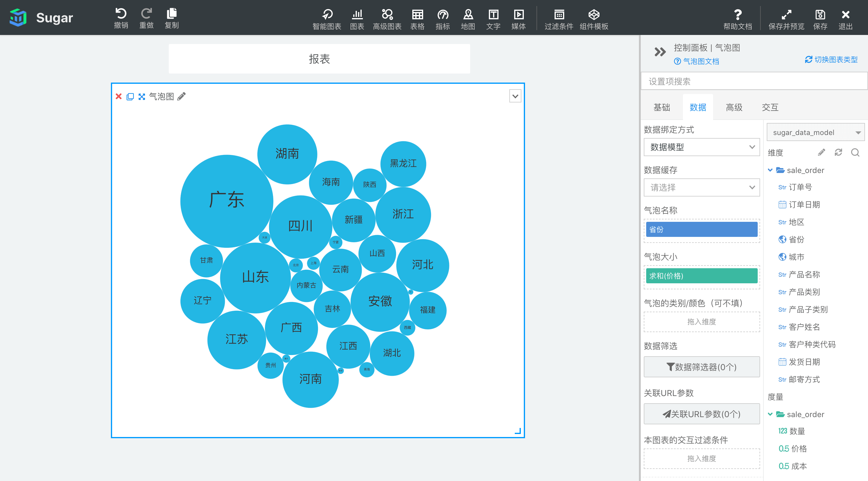Click the 黑龙江 bubble
Viewport: 868px width, 481px height.
tap(403, 164)
